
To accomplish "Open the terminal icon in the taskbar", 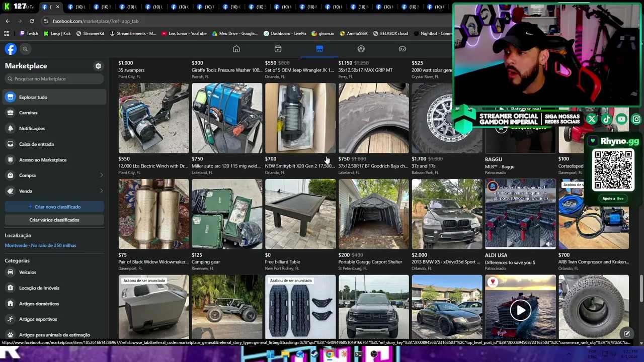I will [359, 354].
